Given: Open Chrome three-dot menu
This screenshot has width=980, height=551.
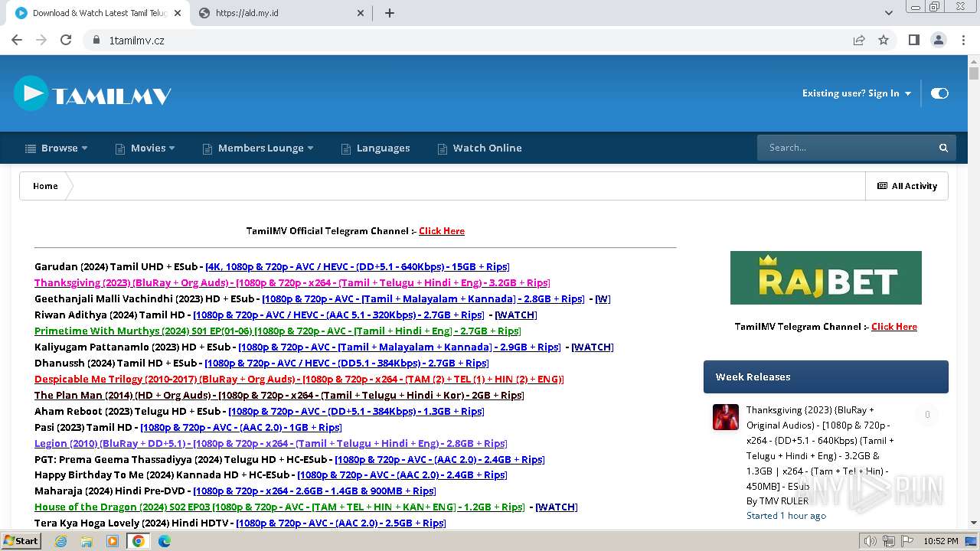Looking at the screenshot, I should click(x=964, y=40).
